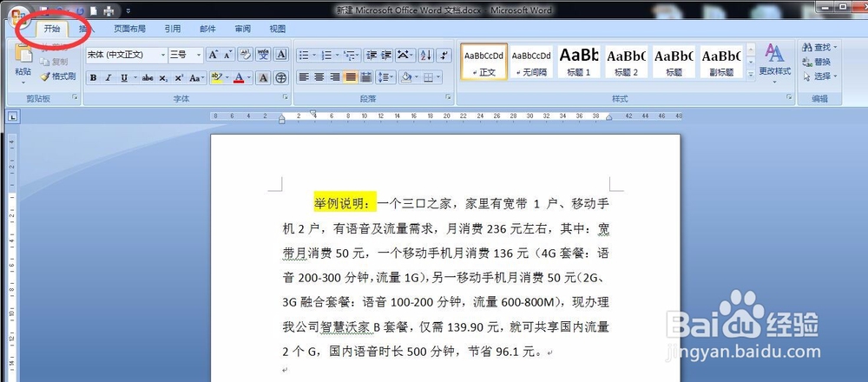
Task: Toggle Center alignment
Action: (x=319, y=77)
